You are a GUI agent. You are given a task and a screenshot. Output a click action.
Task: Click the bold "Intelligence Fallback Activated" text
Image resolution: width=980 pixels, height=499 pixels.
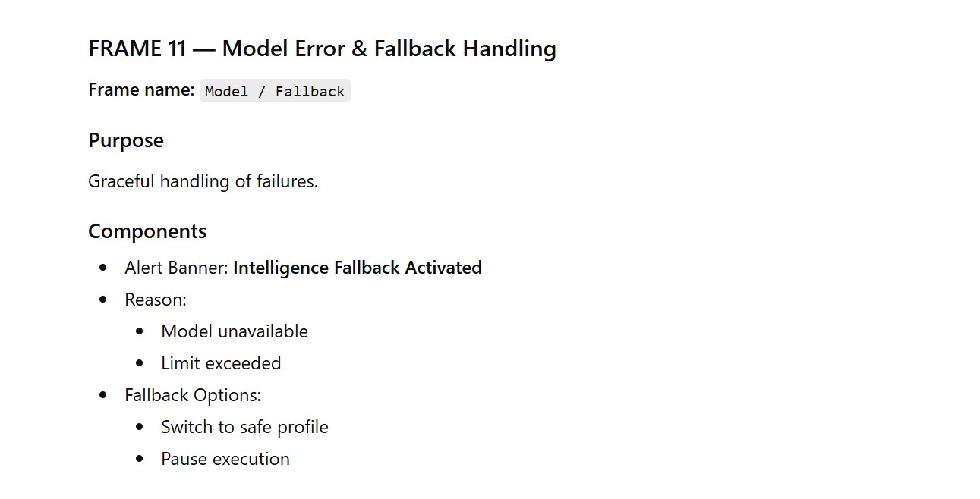pos(358,268)
